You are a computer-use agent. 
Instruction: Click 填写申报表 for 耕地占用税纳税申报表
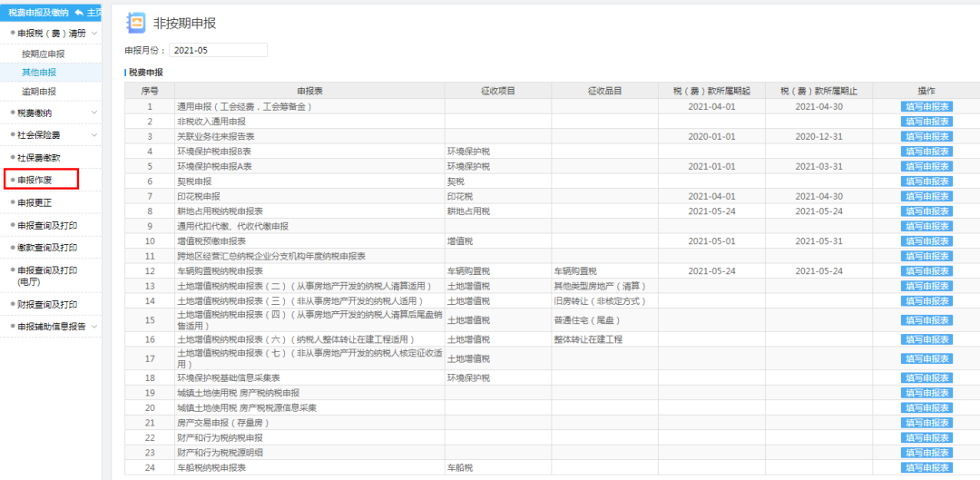click(x=926, y=211)
